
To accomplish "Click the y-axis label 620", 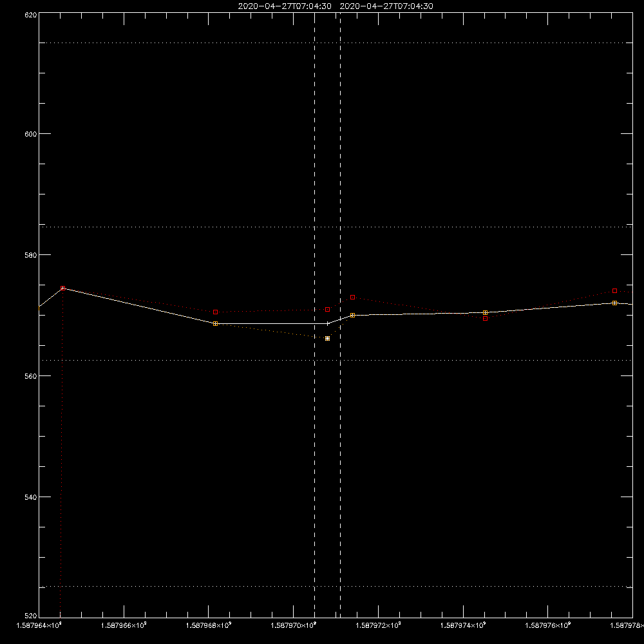I will tap(31, 15).
